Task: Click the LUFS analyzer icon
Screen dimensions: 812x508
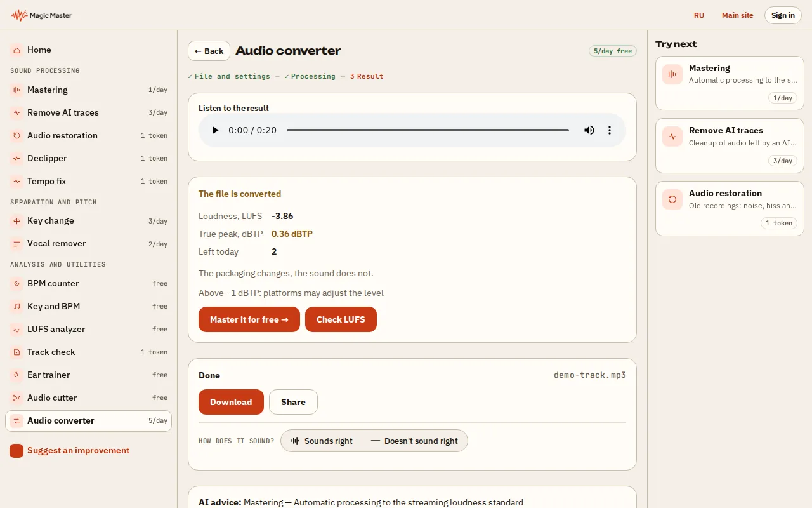Action: (x=16, y=329)
